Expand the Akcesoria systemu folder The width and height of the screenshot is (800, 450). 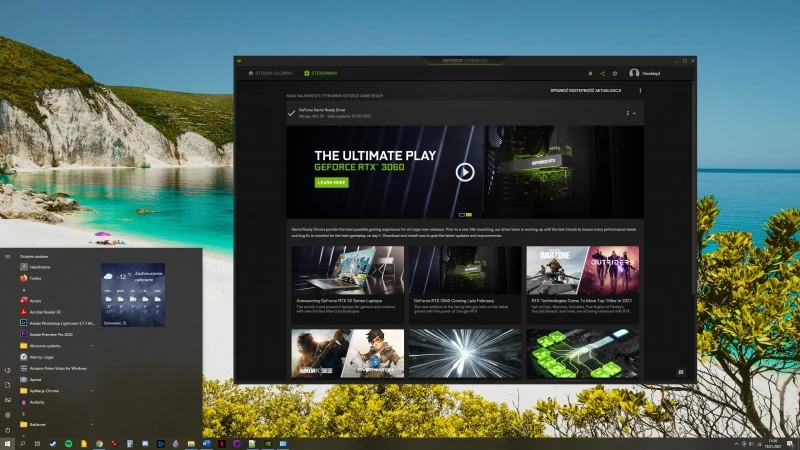point(56,346)
